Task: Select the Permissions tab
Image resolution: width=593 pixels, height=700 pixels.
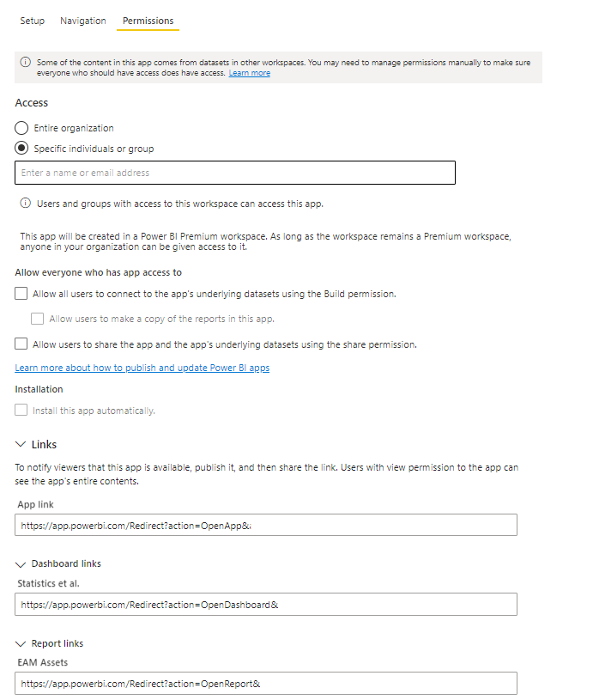Action: pos(148,20)
